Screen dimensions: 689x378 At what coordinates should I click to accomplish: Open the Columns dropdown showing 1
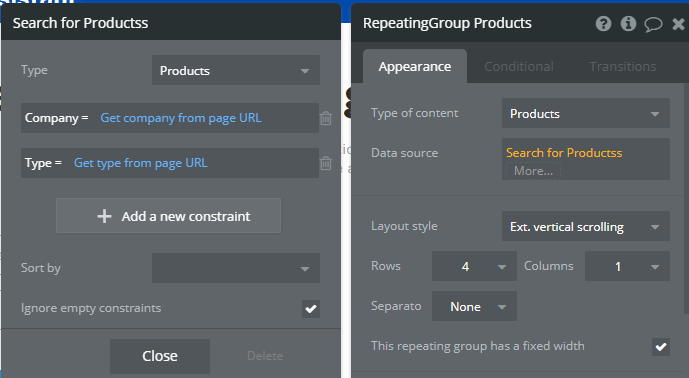(x=627, y=266)
